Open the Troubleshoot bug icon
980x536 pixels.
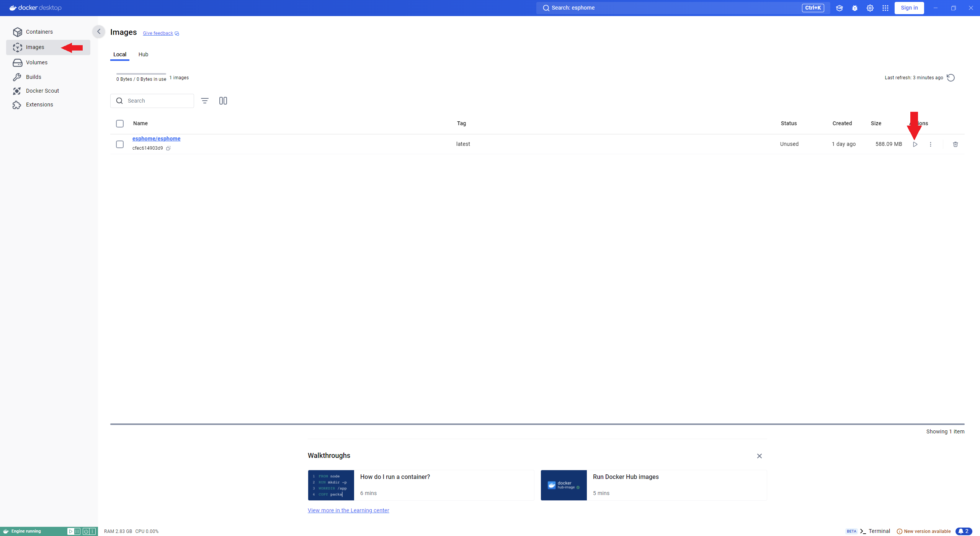855,8
